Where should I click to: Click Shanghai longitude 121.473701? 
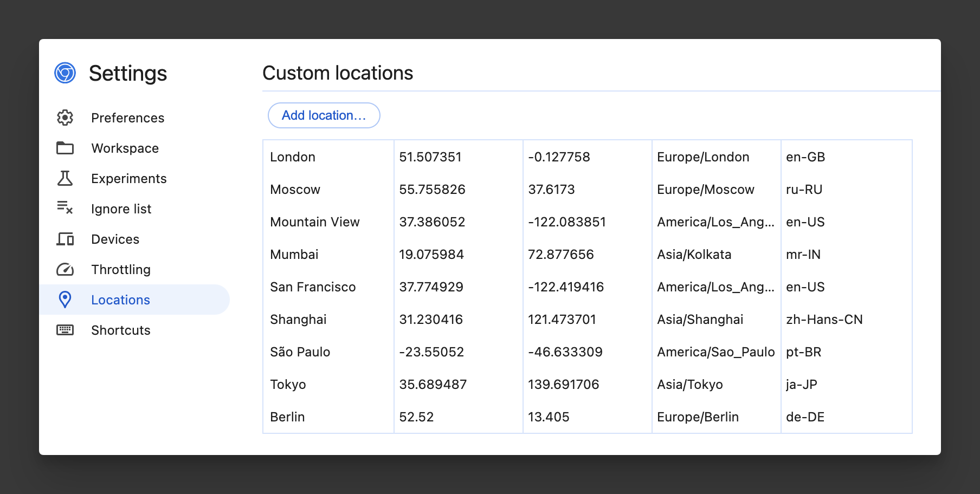pyautogui.click(x=562, y=320)
